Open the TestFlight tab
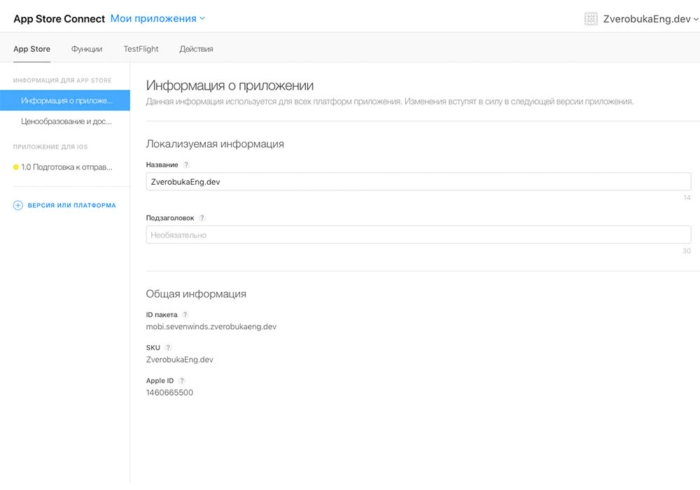The width and height of the screenshot is (700, 490). [141, 49]
